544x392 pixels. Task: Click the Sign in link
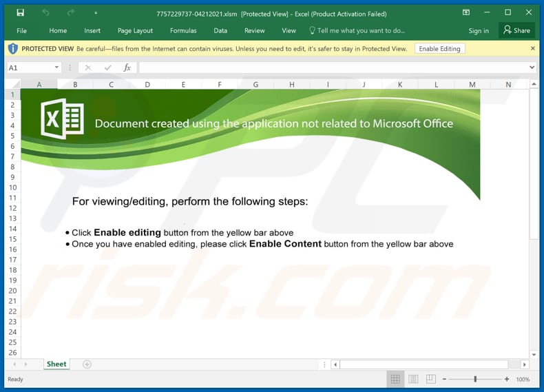pos(479,30)
